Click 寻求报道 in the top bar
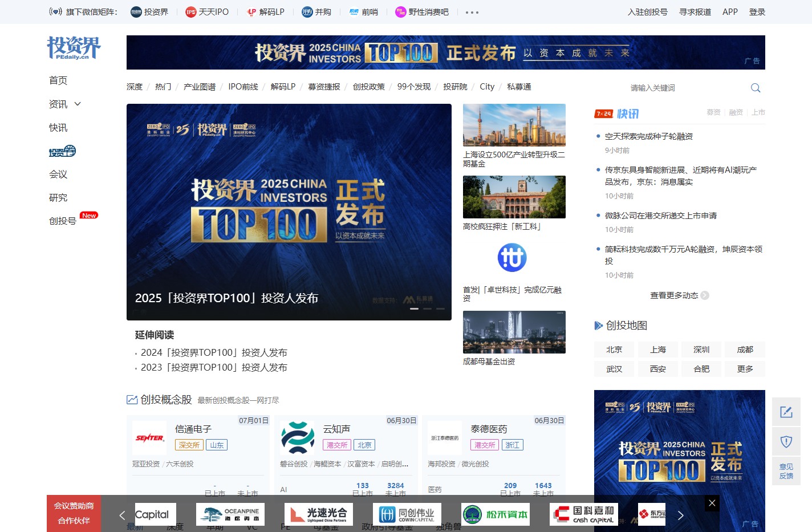This screenshot has width=812, height=532. click(695, 12)
